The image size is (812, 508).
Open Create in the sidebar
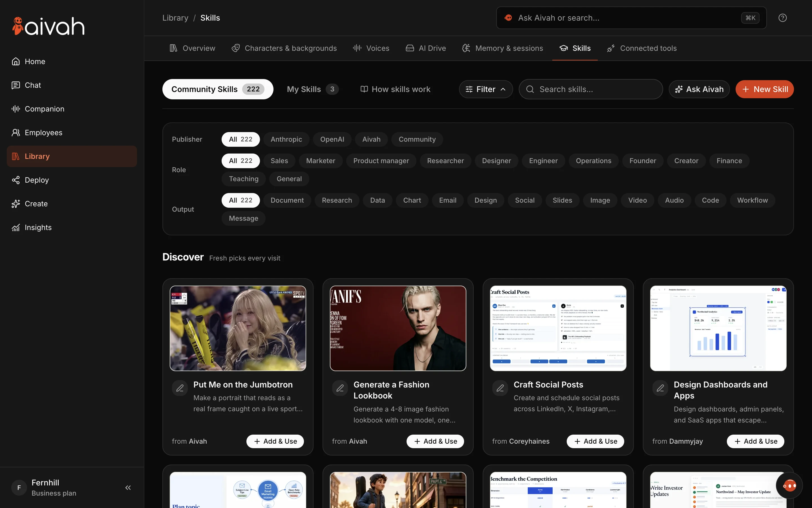click(x=72, y=204)
